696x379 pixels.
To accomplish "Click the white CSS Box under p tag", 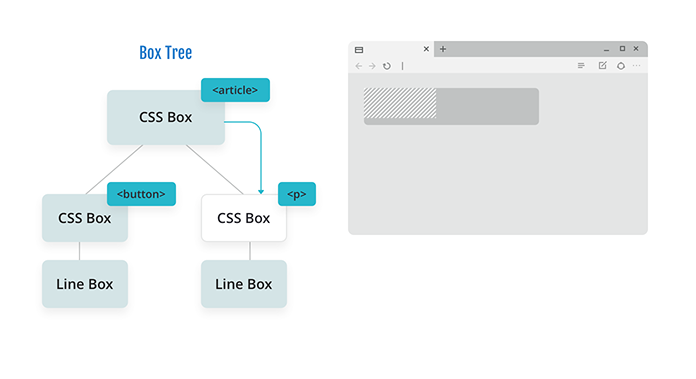I will (x=244, y=218).
